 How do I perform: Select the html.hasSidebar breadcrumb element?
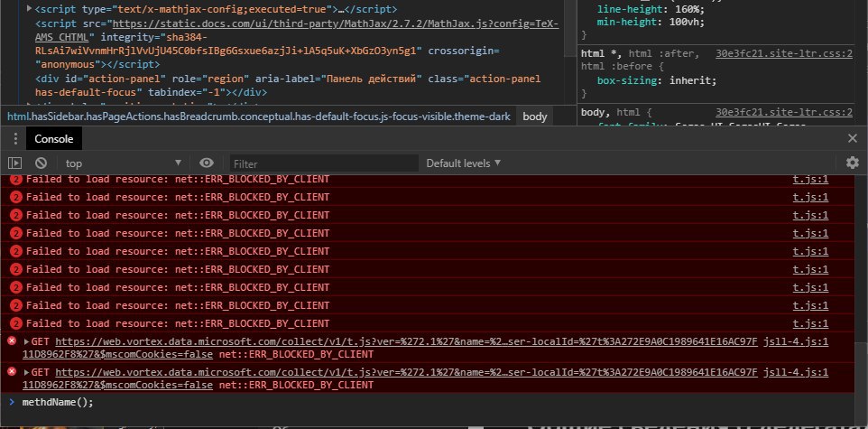tap(259, 117)
